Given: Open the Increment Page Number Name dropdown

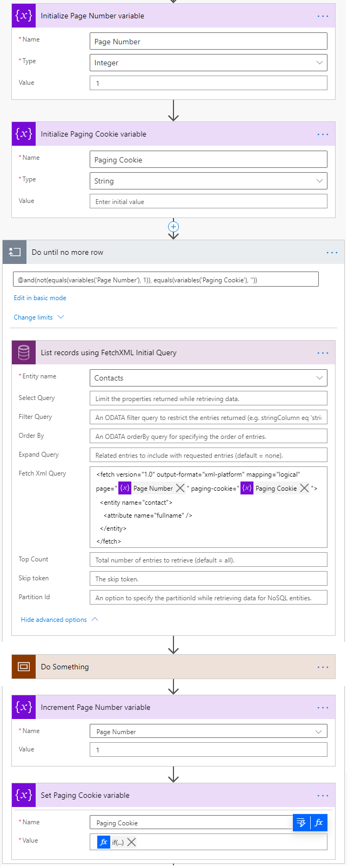Looking at the screenshot, I should tap(209, 731).
